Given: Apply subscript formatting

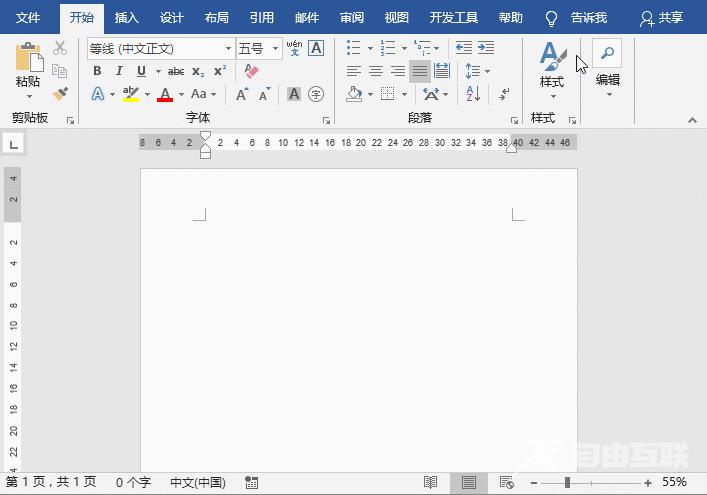Looking at the screenshot, I should click(x=198, y=71).
